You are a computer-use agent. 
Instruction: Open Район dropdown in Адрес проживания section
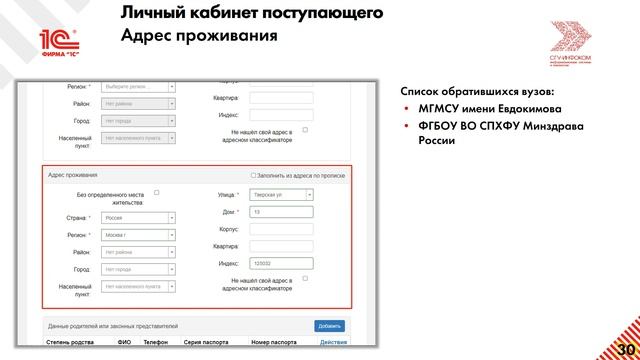(138, 252)
